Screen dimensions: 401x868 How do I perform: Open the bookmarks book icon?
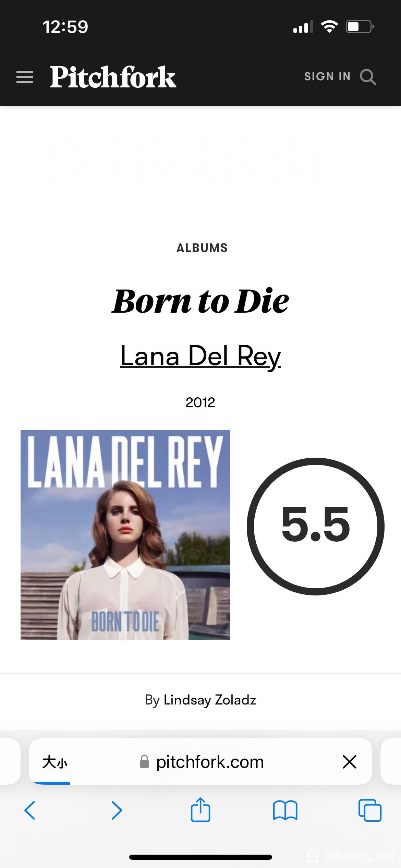point(285,810)
